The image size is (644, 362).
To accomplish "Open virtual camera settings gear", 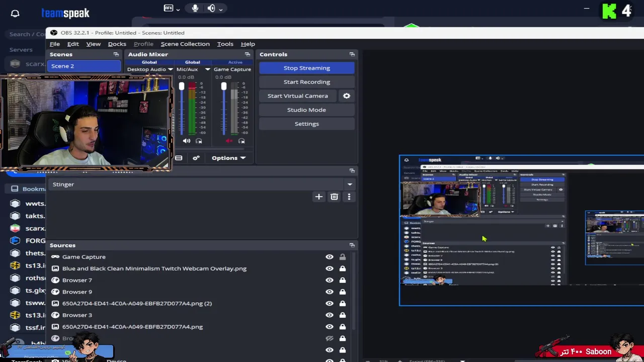I will (x=347, y=96).
